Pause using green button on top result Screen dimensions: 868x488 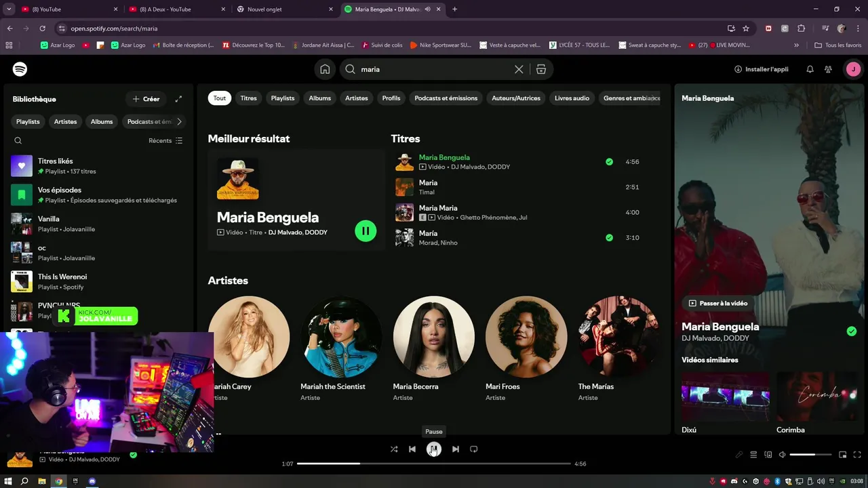tap(366, 230)
